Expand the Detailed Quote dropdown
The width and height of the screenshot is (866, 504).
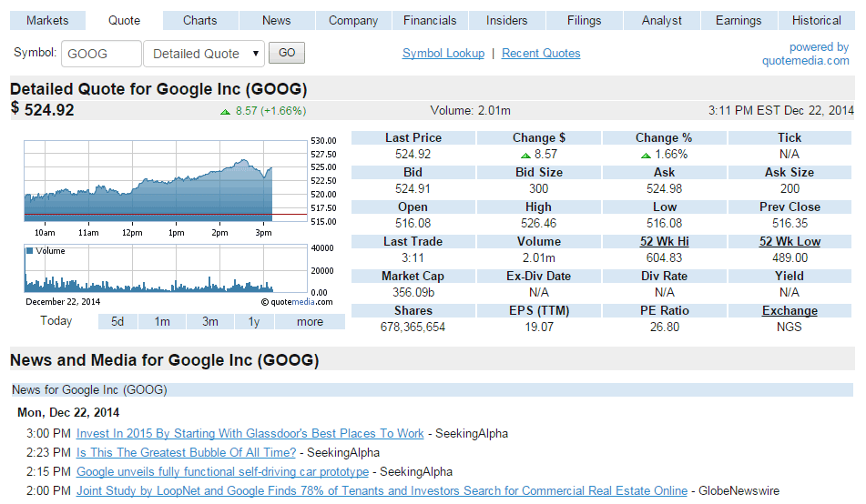[204, 54]
